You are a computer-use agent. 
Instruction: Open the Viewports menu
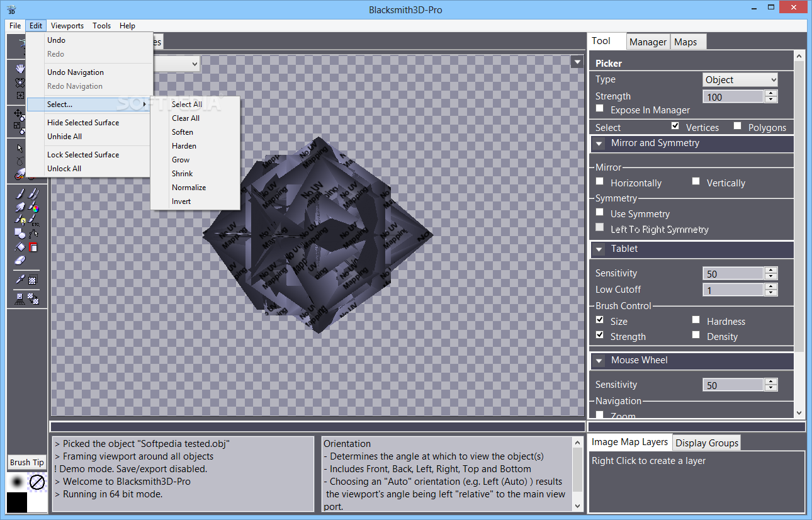(x=67, y=26)
